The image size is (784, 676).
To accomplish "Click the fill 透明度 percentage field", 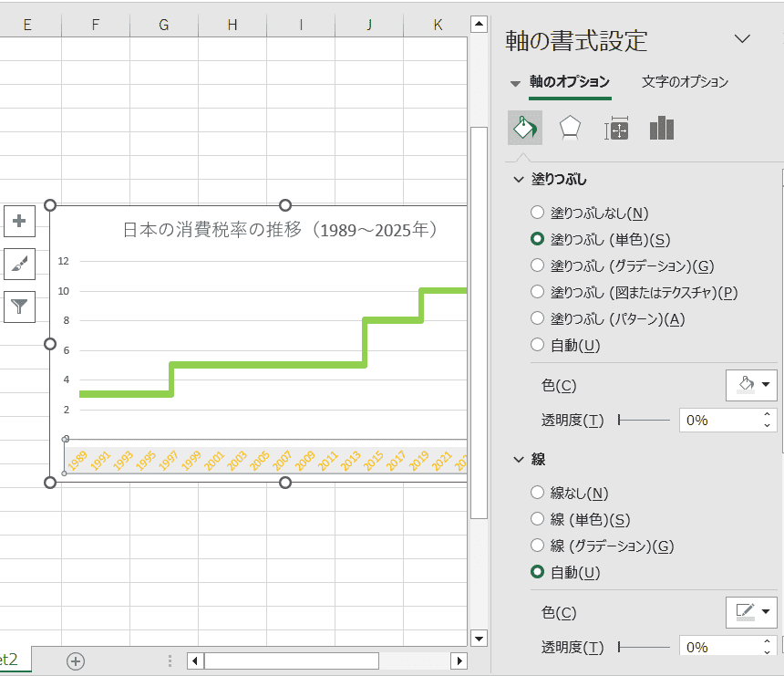I will coord(717,420).
